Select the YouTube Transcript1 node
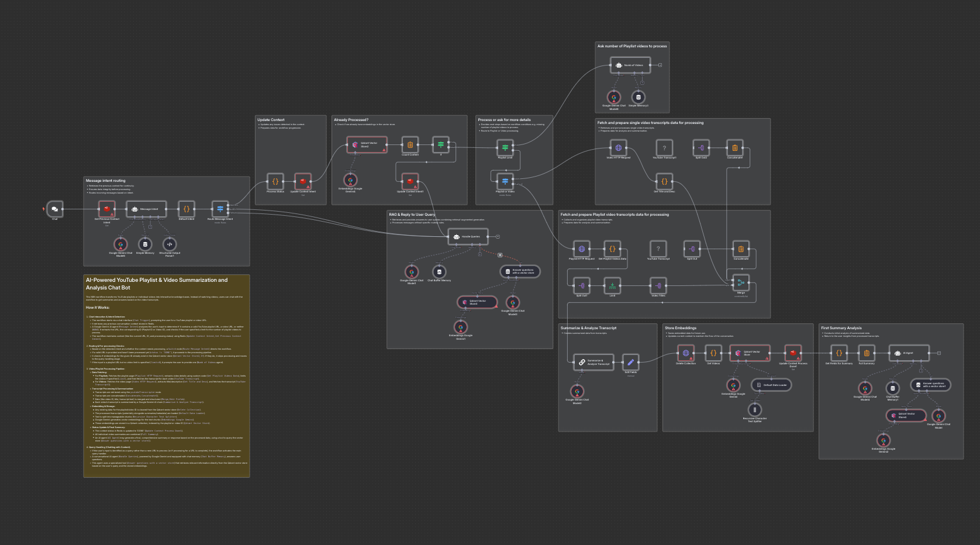The width and height of the screenshot is (980, 545). tap(664, 148)
